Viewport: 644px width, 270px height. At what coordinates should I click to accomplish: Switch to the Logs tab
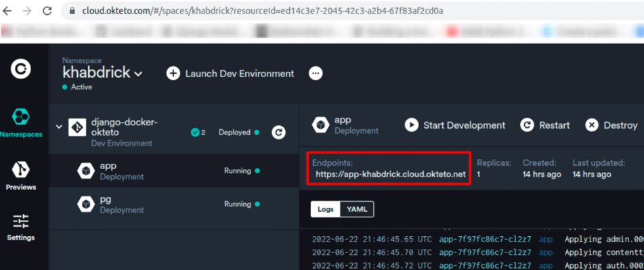pos(326,209)
